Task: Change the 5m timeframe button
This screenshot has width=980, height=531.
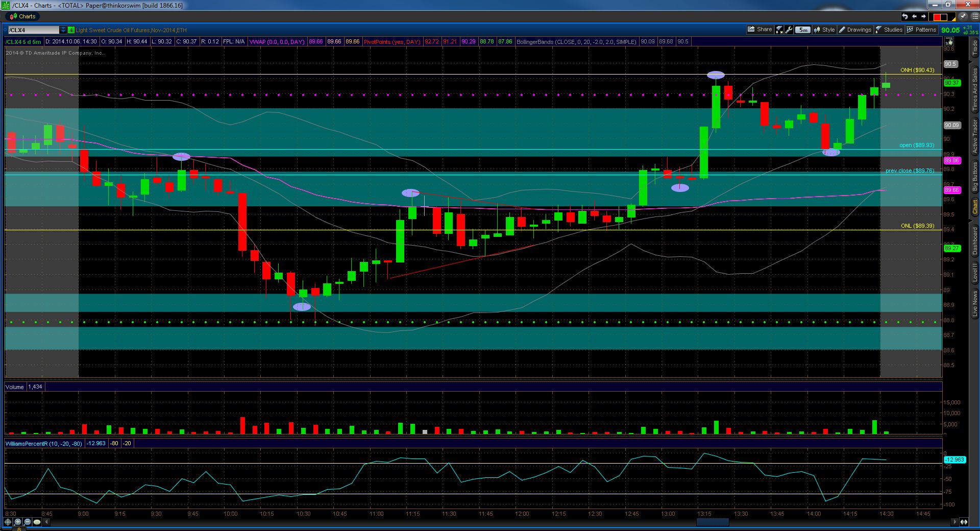Action: pos(803,30)
